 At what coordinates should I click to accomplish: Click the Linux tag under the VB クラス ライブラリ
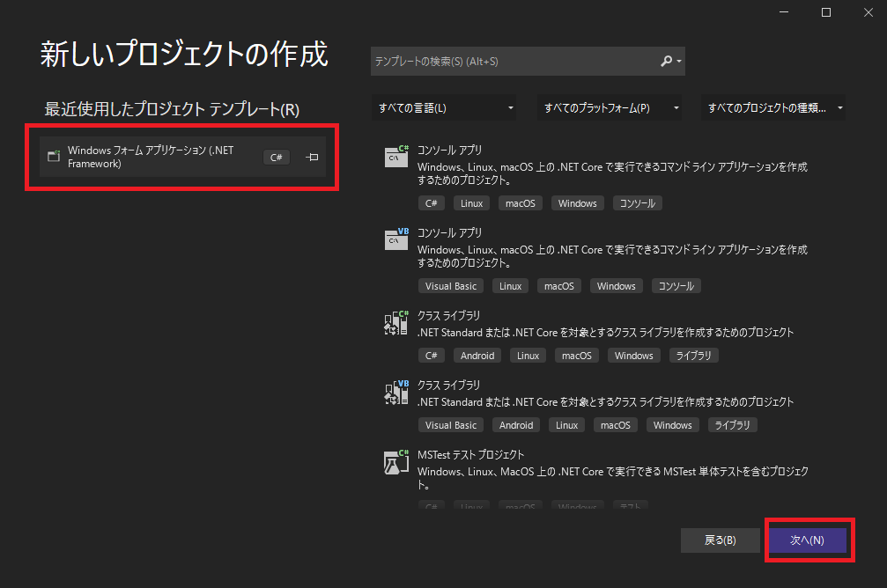tap(566, 425)
